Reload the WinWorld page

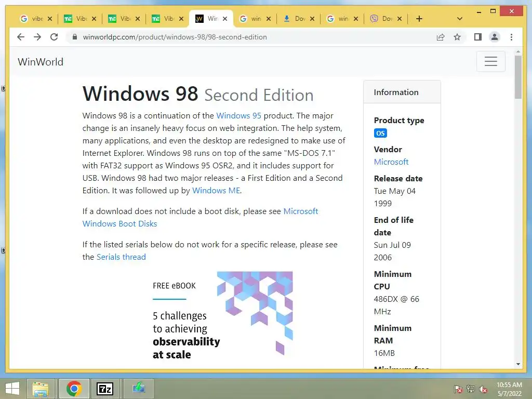tap(54, 37)
